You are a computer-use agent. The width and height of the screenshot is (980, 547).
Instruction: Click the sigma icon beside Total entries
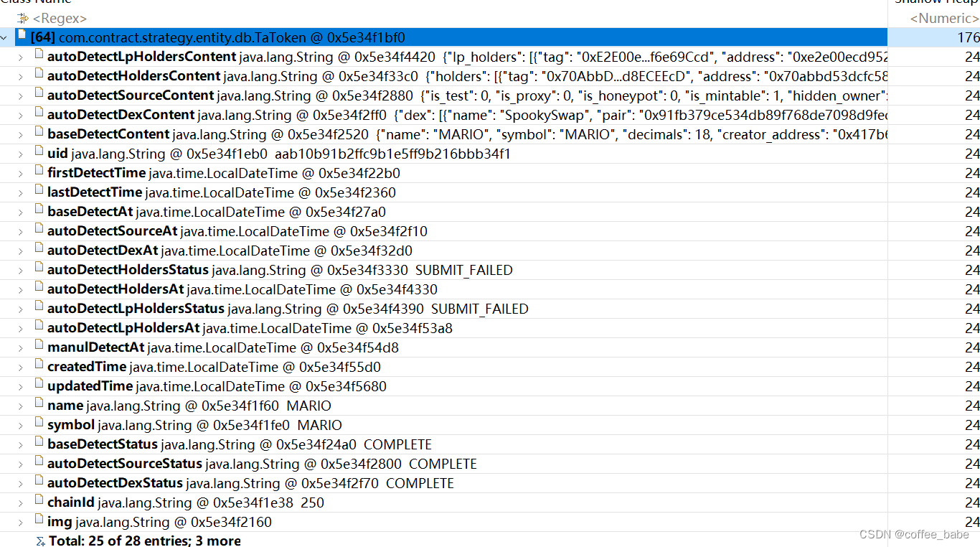[40, 541]
